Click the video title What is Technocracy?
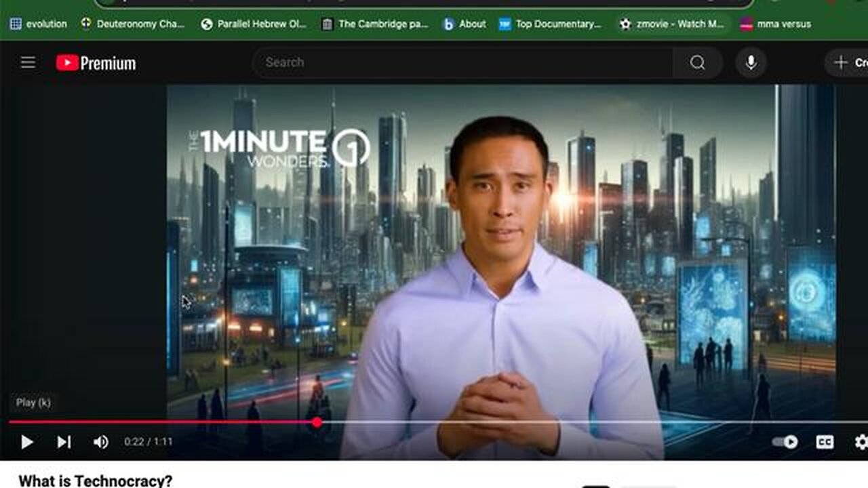Screen dimensions: 868x488 (x=96, y=481)
